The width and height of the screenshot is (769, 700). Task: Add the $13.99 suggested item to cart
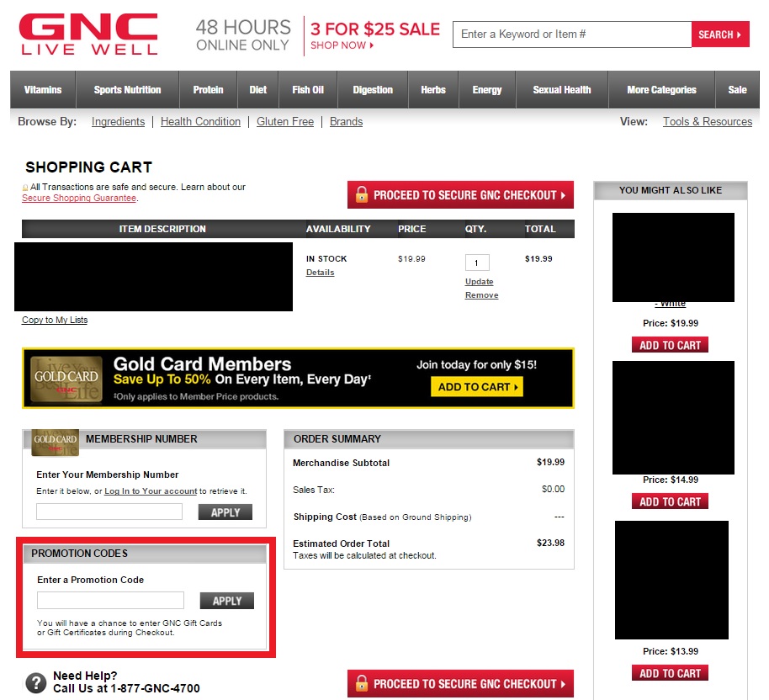[x=670, y=673]
